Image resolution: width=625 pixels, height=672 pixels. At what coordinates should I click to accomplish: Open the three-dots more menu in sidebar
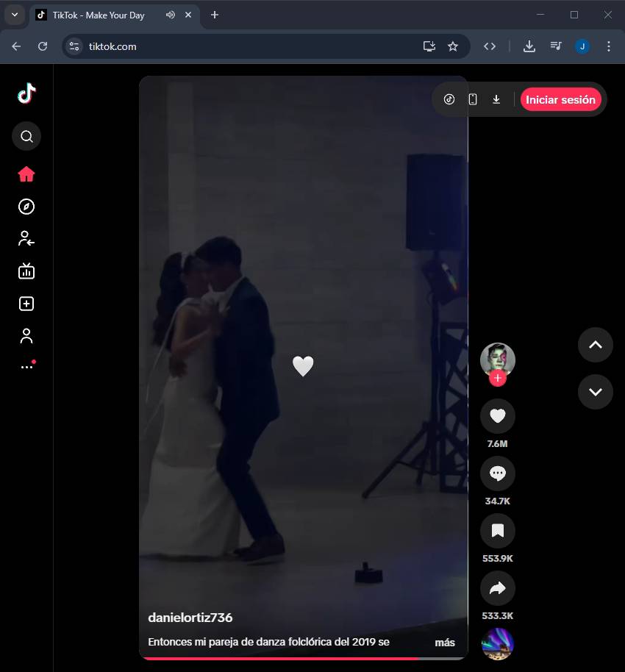click(26, 366)
